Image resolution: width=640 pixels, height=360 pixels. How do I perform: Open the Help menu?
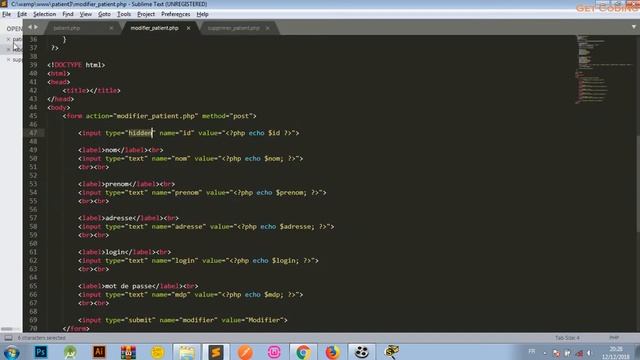pos(202,14)
